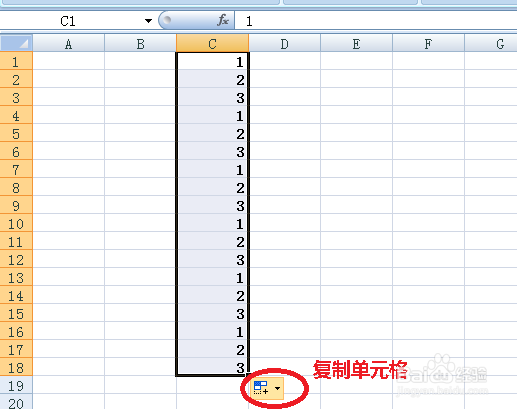The height and width of the screenshot is (409, 517).
Task: Click cell C14 containing 2
Action: [212, 295]
